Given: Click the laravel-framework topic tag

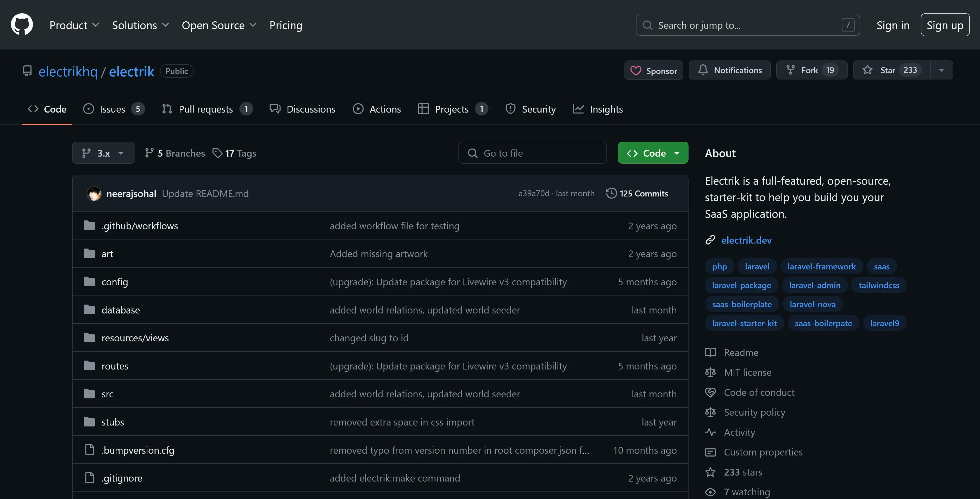Looking at the screenshot, I should [821, 266].
